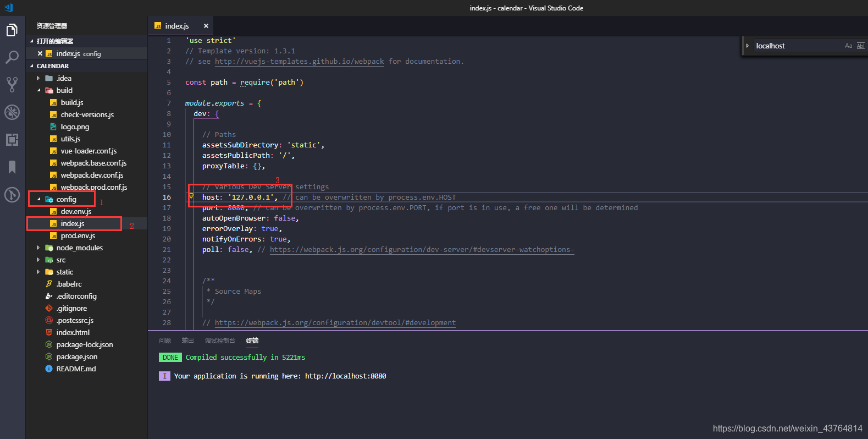Click the lightbulb quick-fix icon on line 16

191,196
